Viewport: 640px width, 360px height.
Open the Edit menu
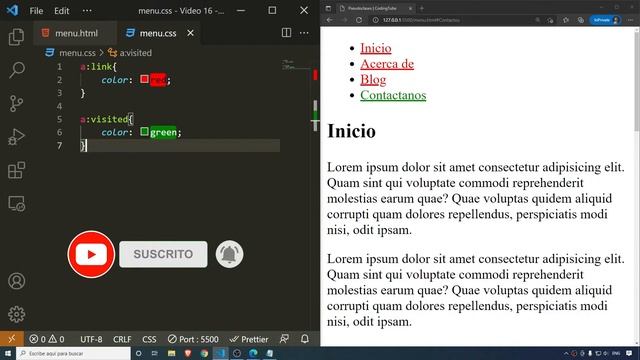point(62,11)
